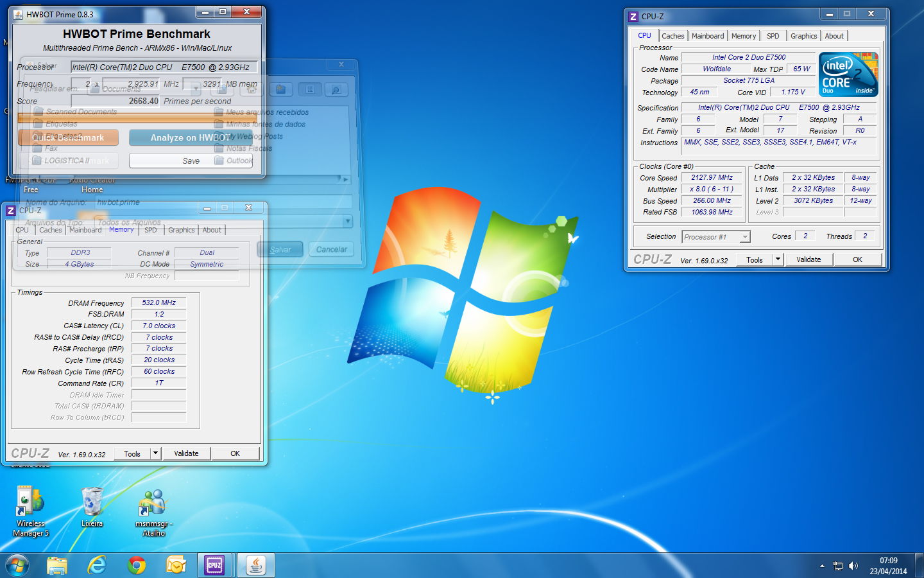Image resolution: width=924 pixels, height=578 pixels.
Task: Click Validate in CPU-tab CPU-Z window
Action: tap(809, 259)
